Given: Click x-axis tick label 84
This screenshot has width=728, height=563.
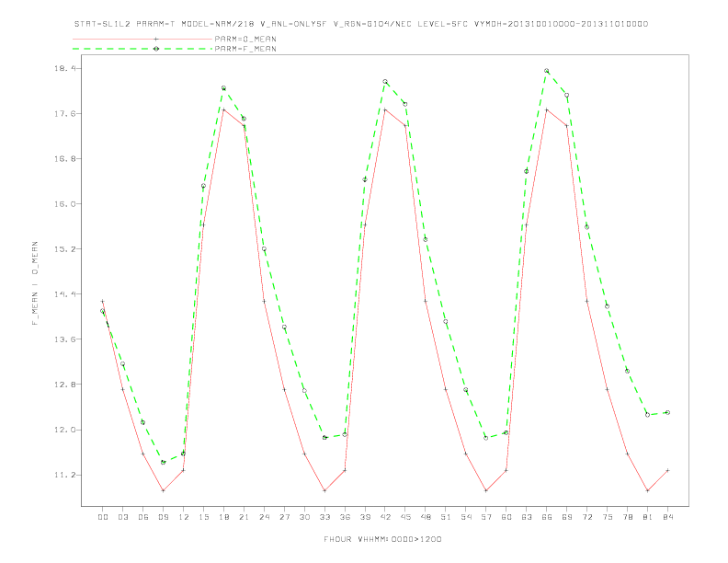Looking at the screenshot, I should (x=667, y=517).
